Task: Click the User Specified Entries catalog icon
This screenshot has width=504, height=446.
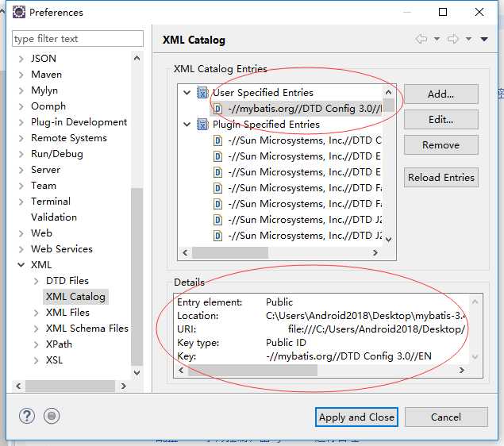Action: tap(202, 93)
